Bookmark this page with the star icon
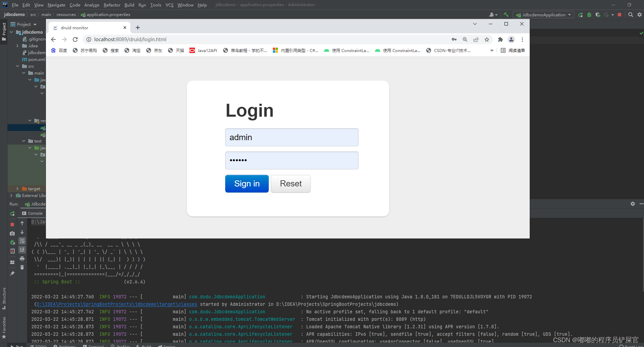Screen dimensions: 644x347 487,39
